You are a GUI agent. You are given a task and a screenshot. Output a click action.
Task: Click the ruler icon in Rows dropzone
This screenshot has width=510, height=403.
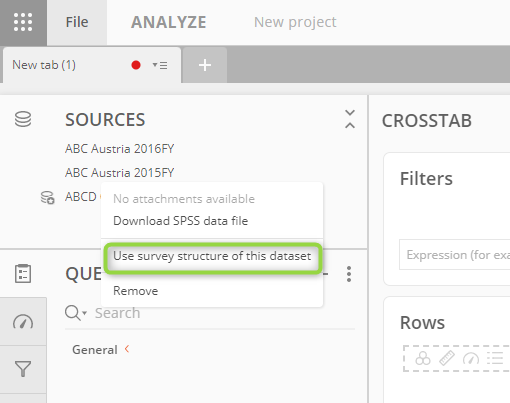pos(447,358)
